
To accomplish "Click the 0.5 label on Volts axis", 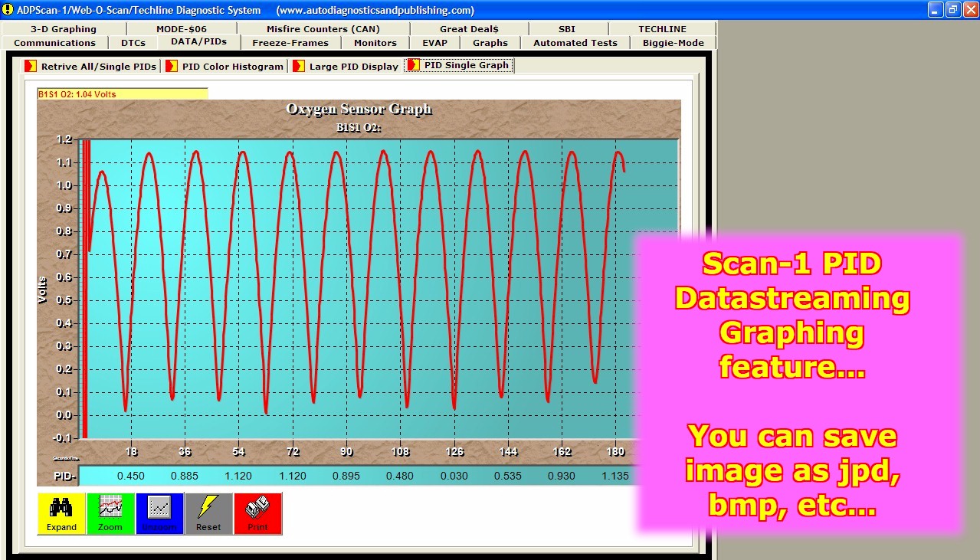I will tap(64, 300).
